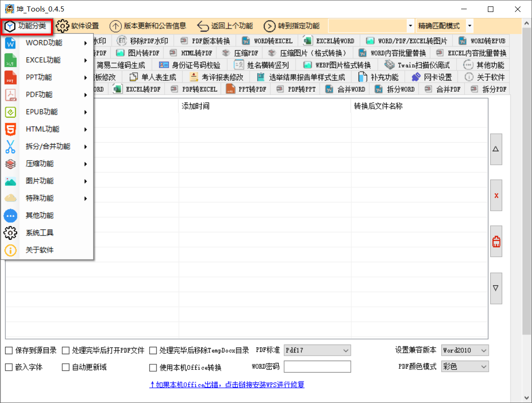Screen dimensions: 532x403
Task: Click 返回上个功能 back arrow
Action: 225,26
